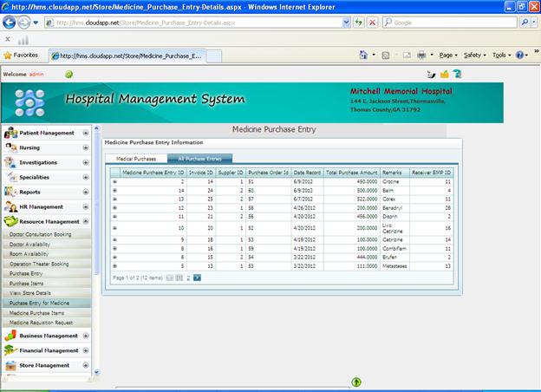
Task: Open Medicine Requisition Request link
Action: click(42, 322)
